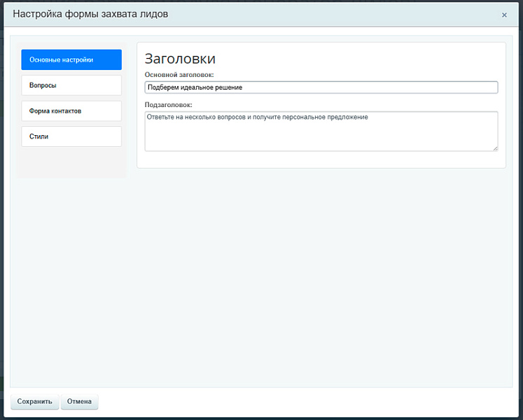Close the lead capture form settings dialog
523x420 pixels.
(504, 15)
